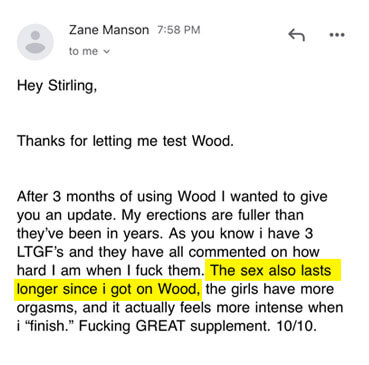Click the word "LTGF's" in the message
This screenshot has width=369, height=365.
[40, 252]
